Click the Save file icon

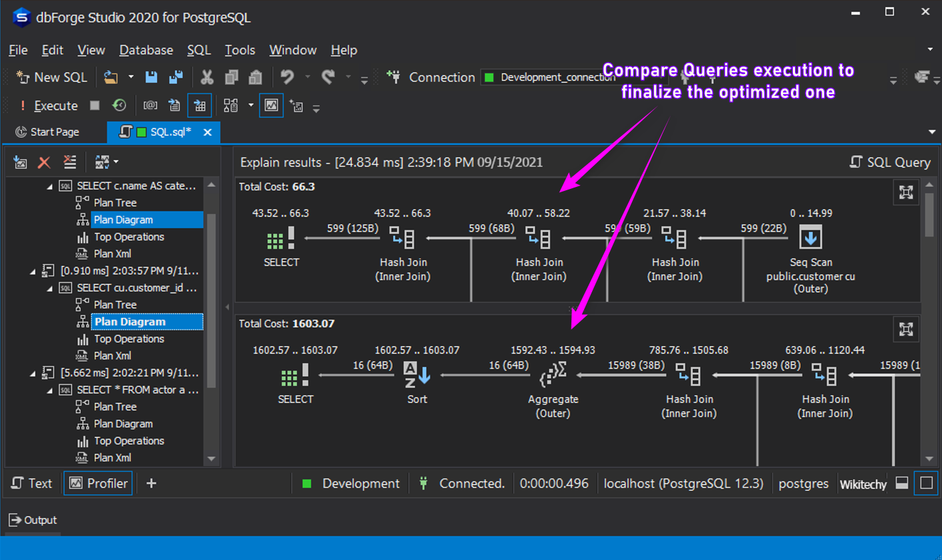click(x=152, y=77)
